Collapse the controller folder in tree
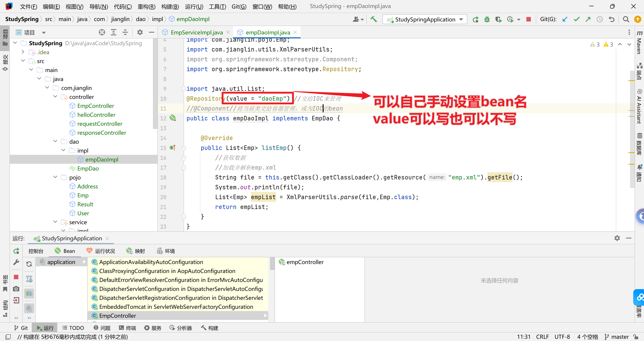Screen dimensions: 644x341 (x=55, y=97)
